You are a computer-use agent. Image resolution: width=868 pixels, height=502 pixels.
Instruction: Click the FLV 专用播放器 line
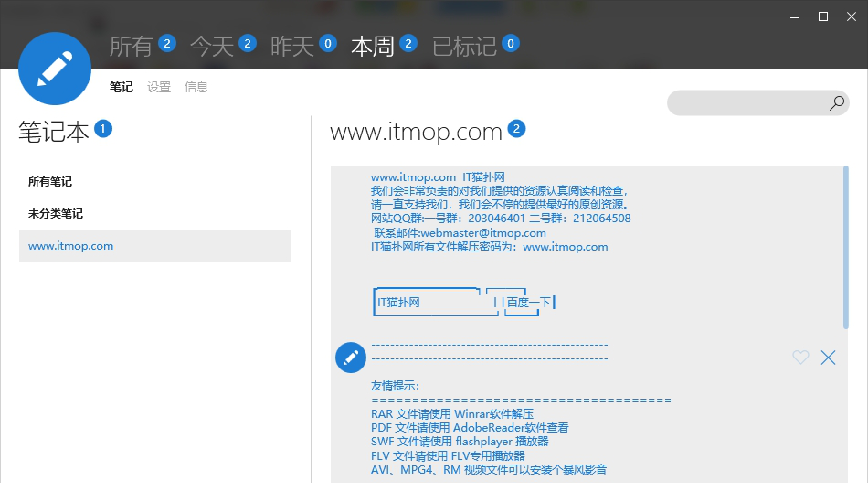pyautogui.click(x=448, y=456)
